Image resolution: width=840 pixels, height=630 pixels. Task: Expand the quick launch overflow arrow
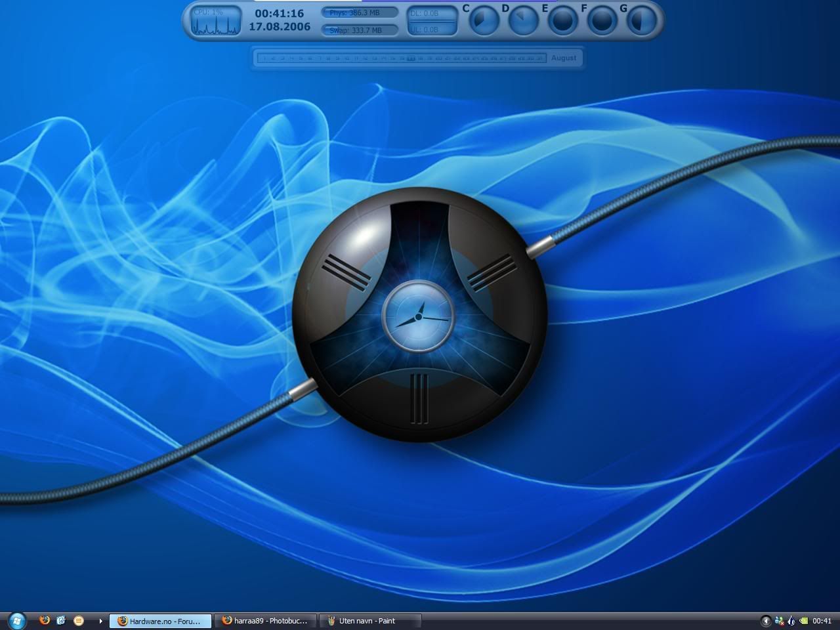[100, 621]
